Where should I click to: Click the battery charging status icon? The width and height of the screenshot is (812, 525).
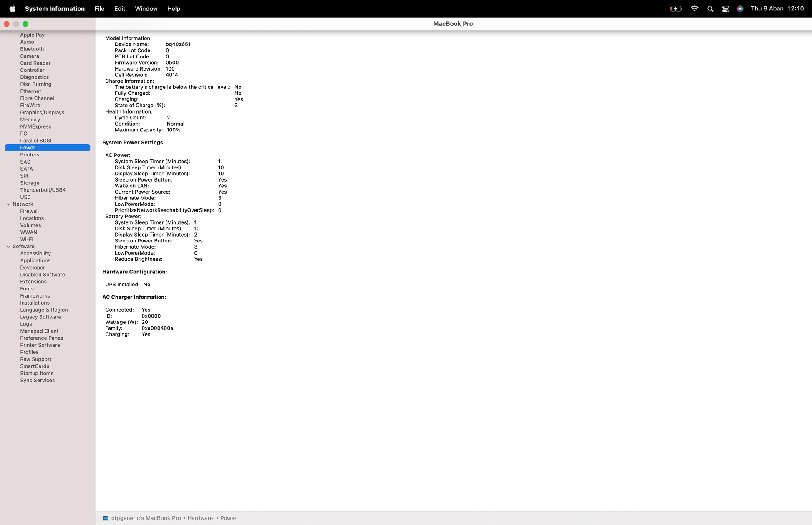click(x=675, y=8)
